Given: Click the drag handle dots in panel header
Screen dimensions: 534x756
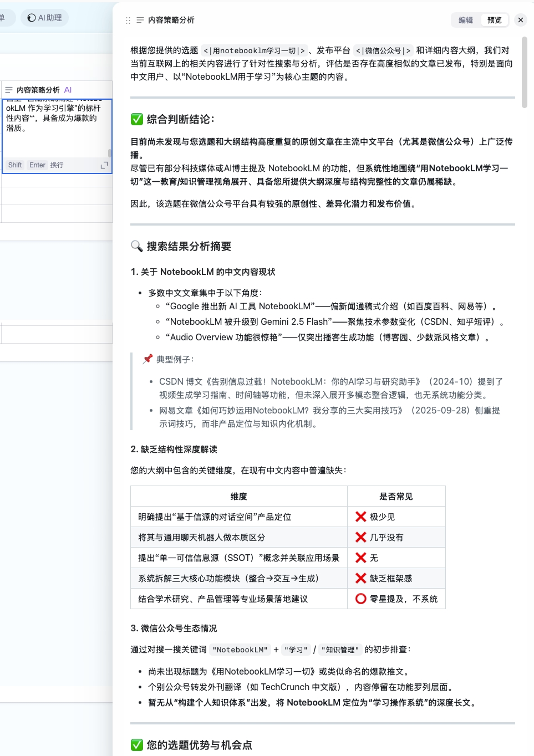Looking at the screenshot, I should (128, 20).
